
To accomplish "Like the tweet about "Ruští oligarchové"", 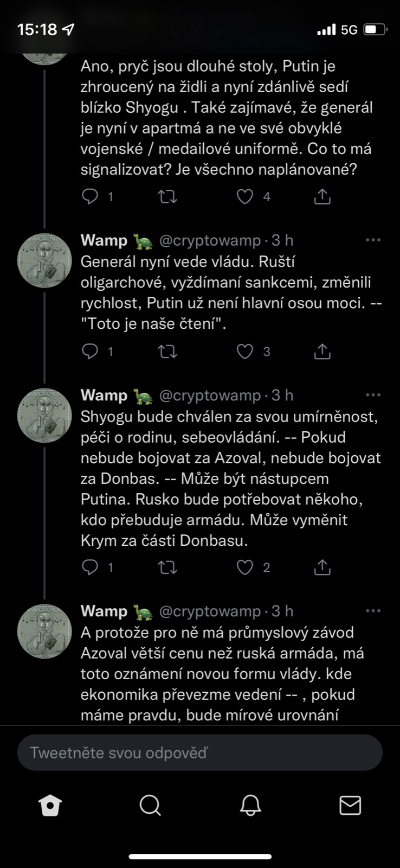I will click(x=245, y=352).
